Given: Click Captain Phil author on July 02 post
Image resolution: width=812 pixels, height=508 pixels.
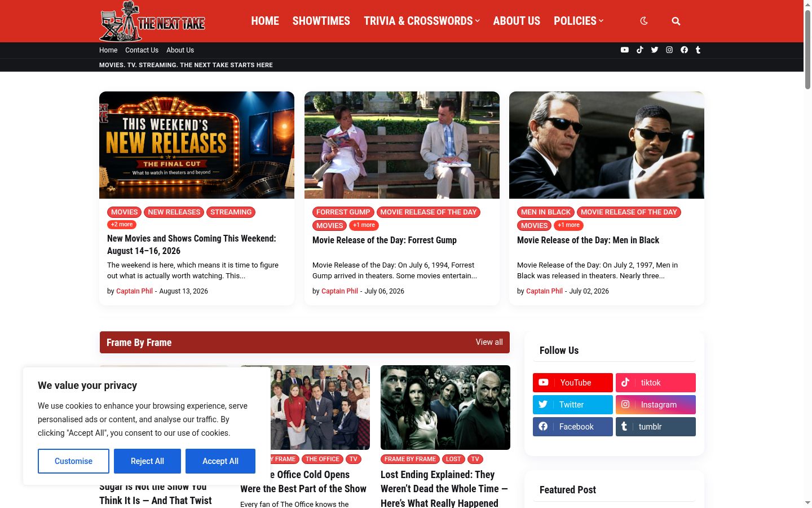Looking at the screenshot, I should (x=544, y=291).
